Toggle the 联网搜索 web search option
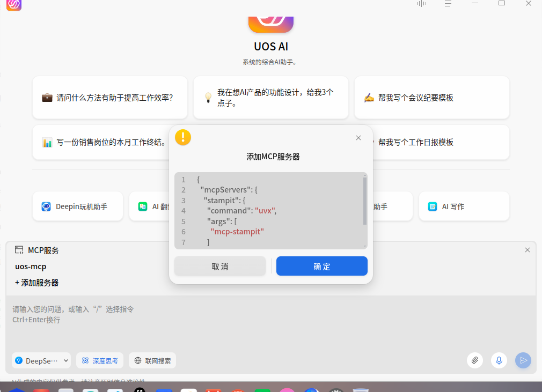The height and width of the screenshot is (392, 542). 152,360
